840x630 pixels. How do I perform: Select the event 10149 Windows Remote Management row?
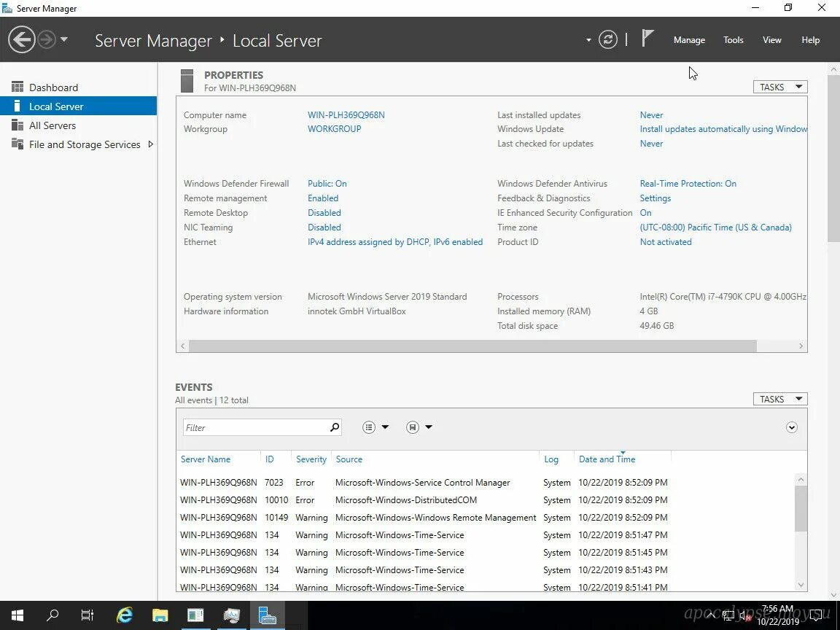485,518
